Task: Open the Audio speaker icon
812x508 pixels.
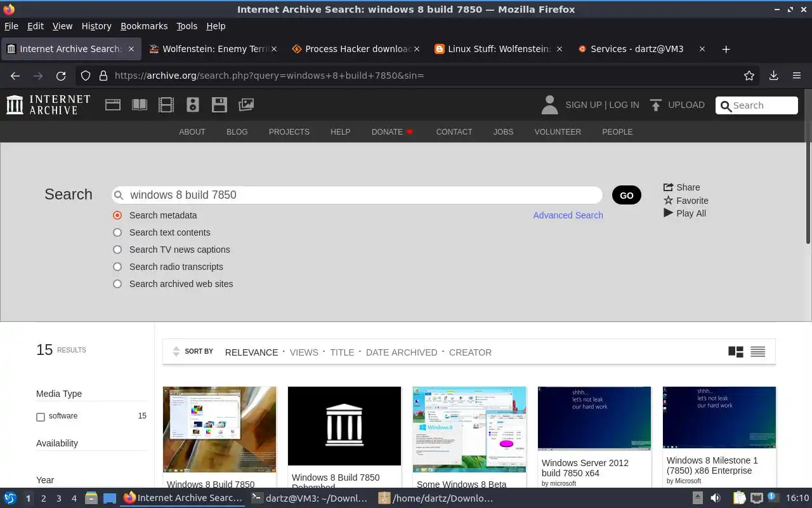Action: [x=193, y=105]
